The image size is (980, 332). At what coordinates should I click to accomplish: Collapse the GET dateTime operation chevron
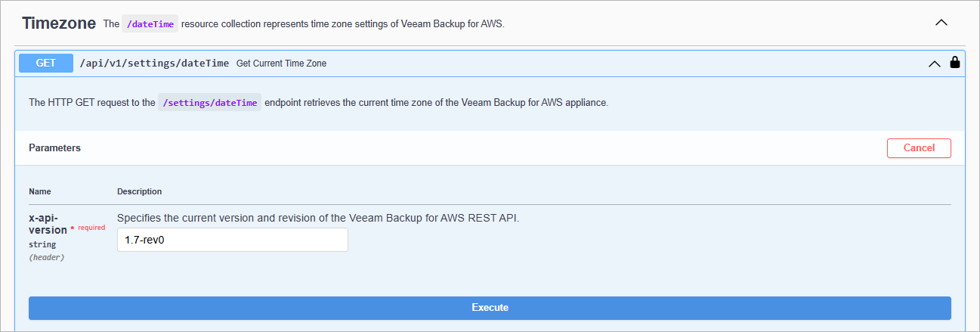coord(935,64)
